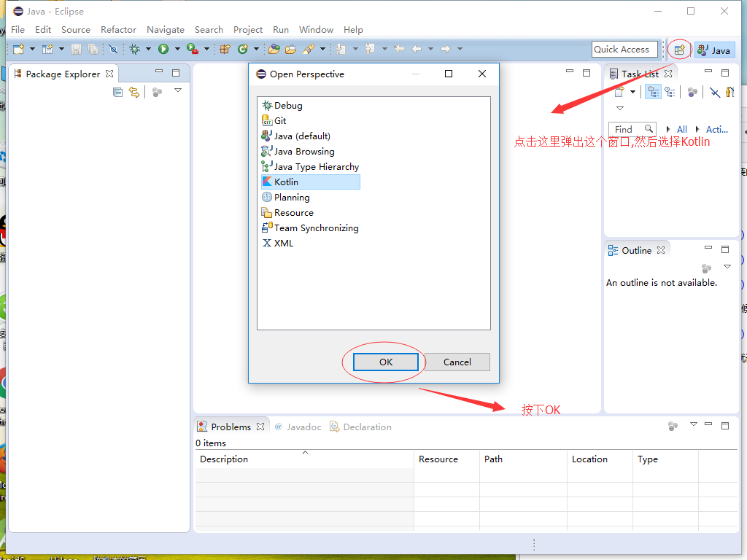Select Resource perspective in the list
The height and width of the screenshot is (560, 747).
point(287,212)
